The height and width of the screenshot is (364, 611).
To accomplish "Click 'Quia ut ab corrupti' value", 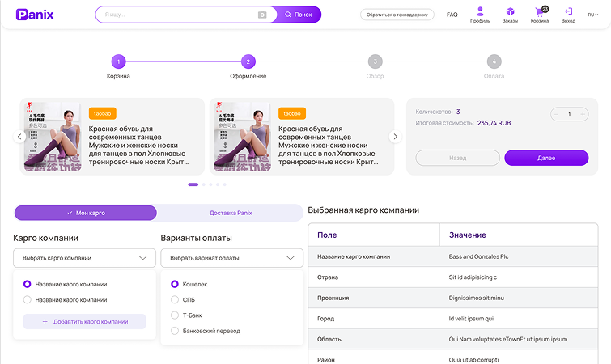I will click(x=473, y=360).
